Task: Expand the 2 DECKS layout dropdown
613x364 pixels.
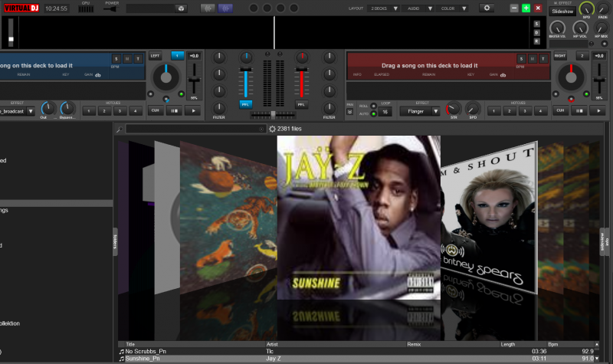Action: pos(384,8)
